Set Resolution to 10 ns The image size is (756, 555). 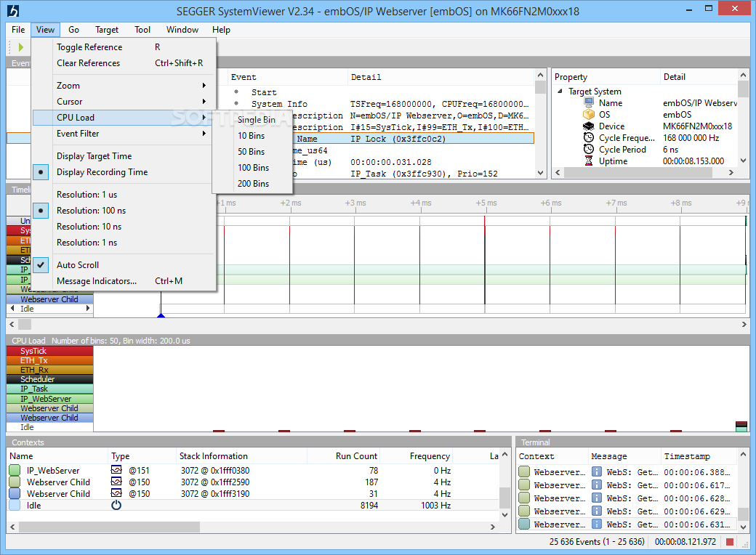[123, 227]
